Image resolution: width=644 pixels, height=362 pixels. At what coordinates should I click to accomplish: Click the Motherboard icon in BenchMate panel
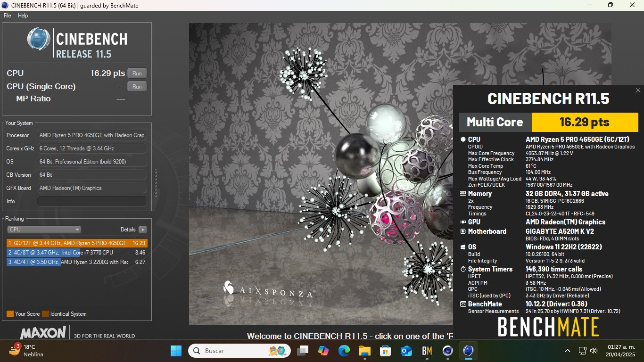pos(463,231)
